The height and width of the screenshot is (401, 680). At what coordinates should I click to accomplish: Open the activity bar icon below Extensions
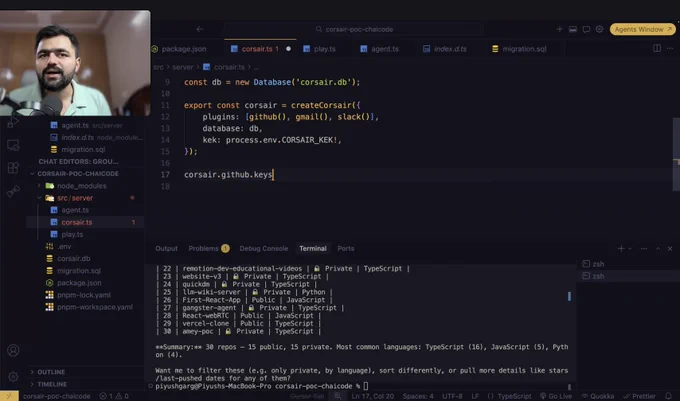pyautogui.click(x=13, y=191)
